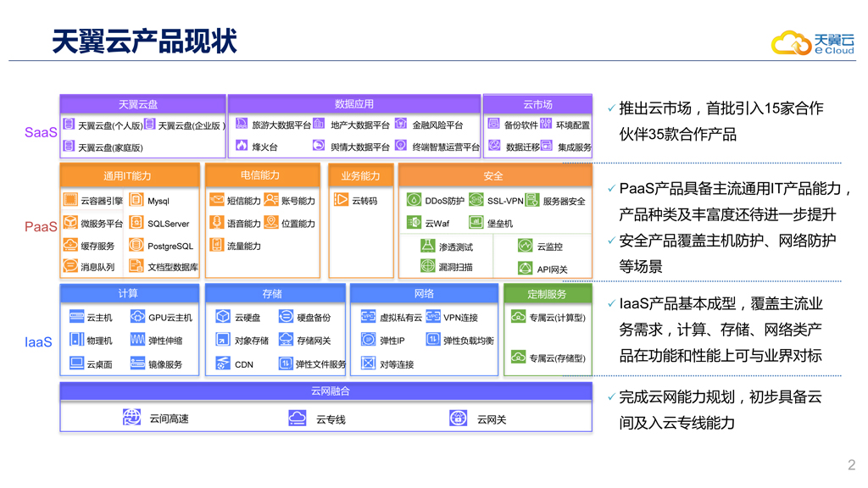This screenshot has height=488, width=868.
Task: Click the 云转码 icon
Action: tap(341, 199)
